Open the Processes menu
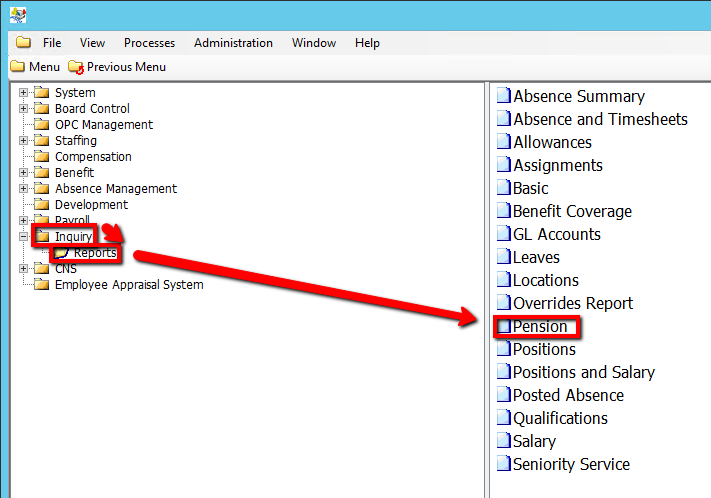The image size is (711, 498). 149,43
